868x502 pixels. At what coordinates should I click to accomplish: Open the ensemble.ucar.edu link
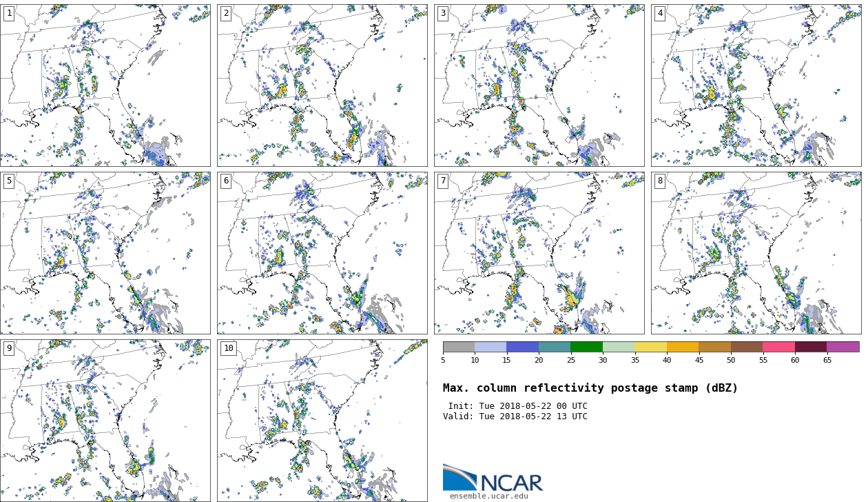tap(488, 496)
